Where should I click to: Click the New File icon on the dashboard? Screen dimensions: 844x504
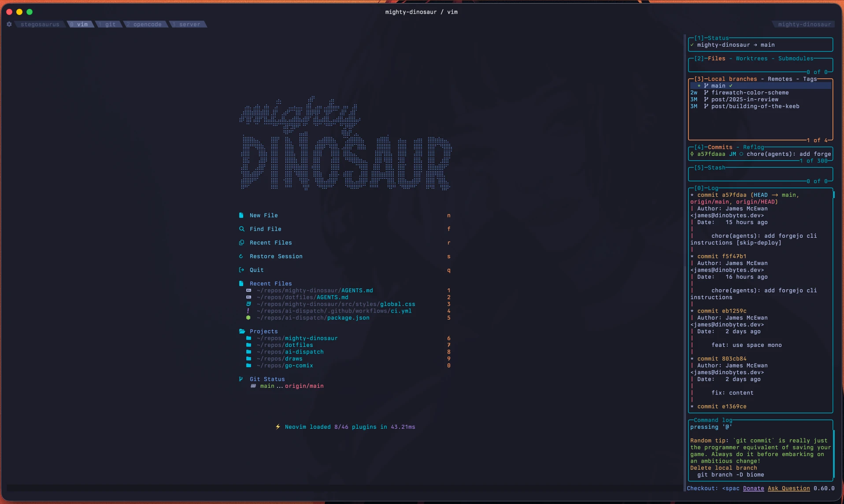coord(242,215)
